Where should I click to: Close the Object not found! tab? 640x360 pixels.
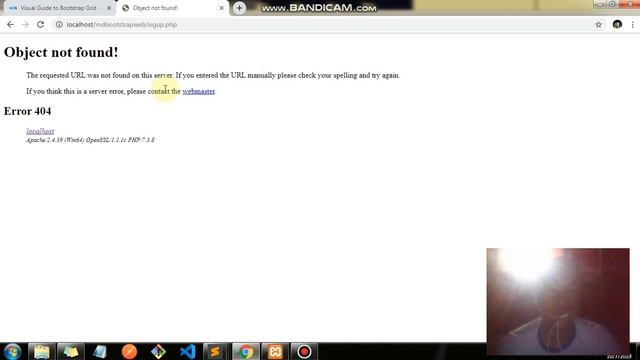coord(222,8)
